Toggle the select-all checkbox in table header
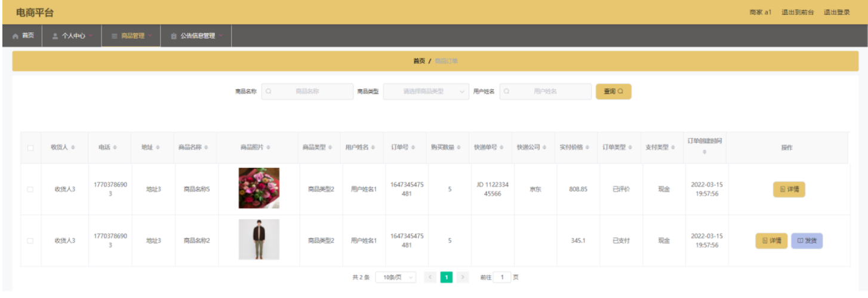Viewport: 868px width, 298px height. click(x=30, y=148)
